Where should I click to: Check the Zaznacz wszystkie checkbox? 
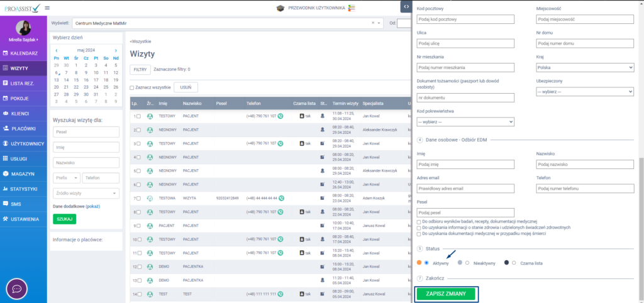[x=132, y=88]
